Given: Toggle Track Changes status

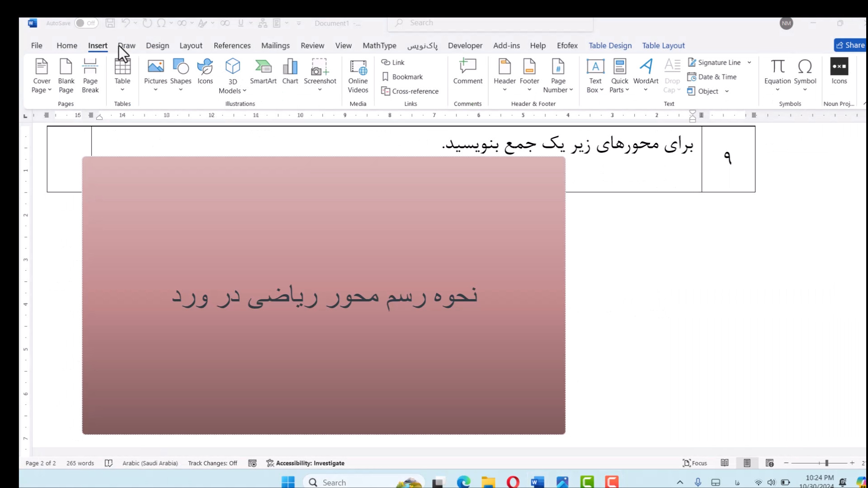Looking at the screenshot, I should [212, 463].
